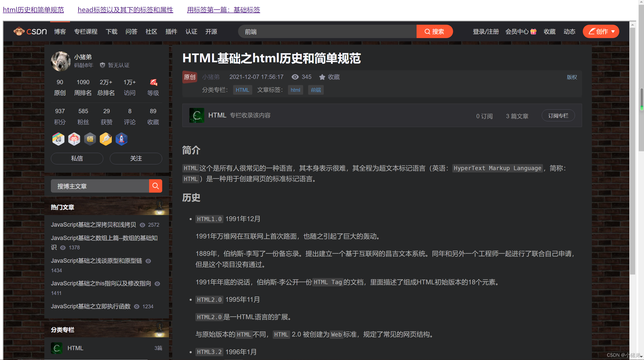Click the green HTML column thumbnail
This screenshot has width=644, height=360.
click(197, 115)
